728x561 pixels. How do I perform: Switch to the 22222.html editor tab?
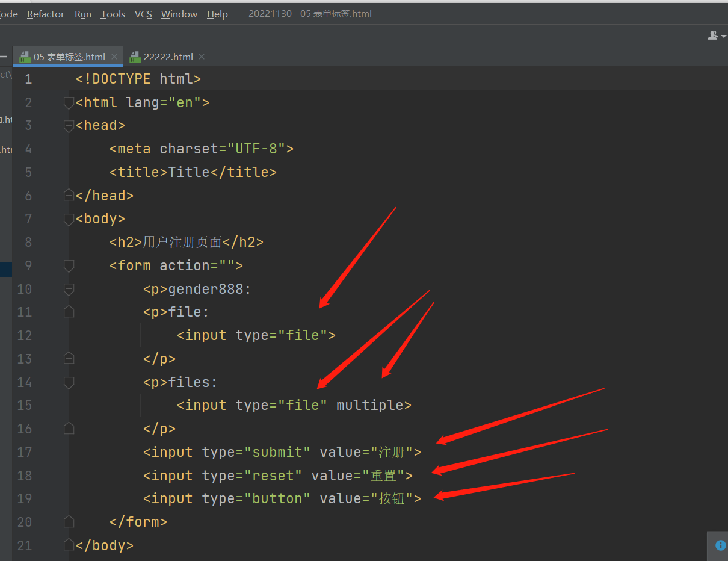[x=167, y=57]
